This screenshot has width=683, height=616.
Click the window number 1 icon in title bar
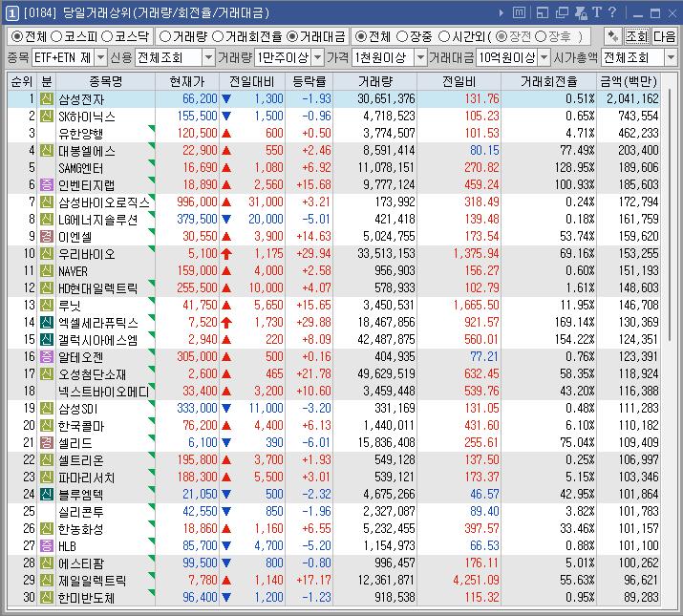coord(11,13)
